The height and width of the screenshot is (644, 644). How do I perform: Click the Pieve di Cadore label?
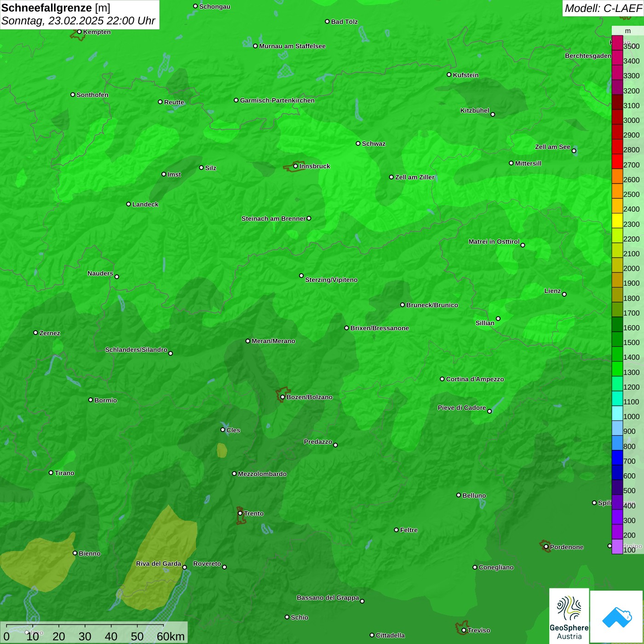pos(462,408)
